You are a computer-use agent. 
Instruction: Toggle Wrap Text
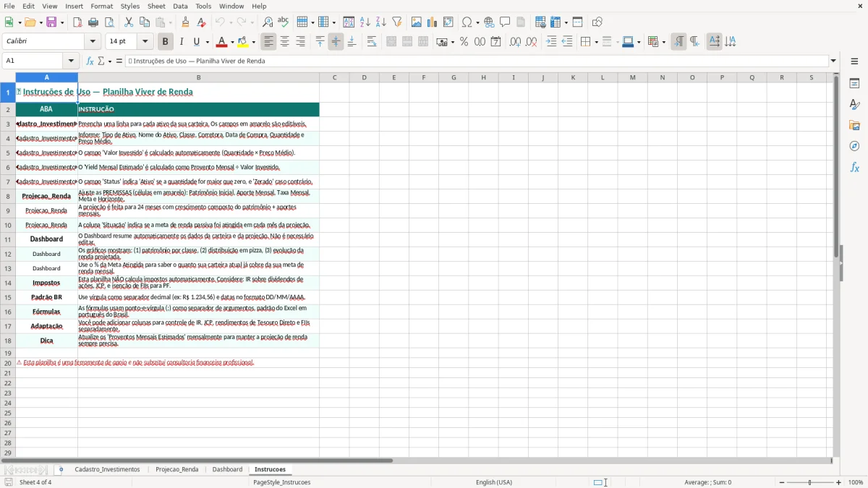click(x=372, y=42)
